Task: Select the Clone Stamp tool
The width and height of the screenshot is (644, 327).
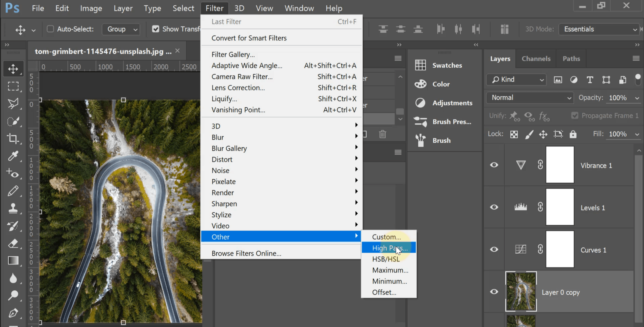Action: point(13,208)
